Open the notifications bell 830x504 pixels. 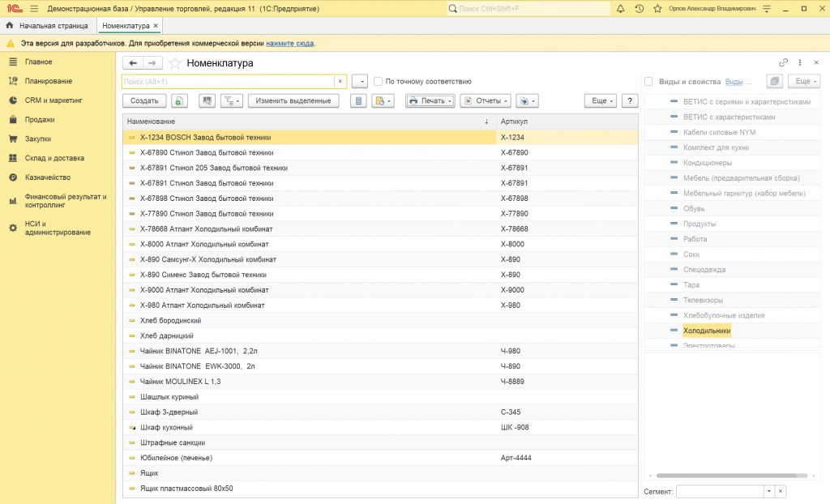621,9
